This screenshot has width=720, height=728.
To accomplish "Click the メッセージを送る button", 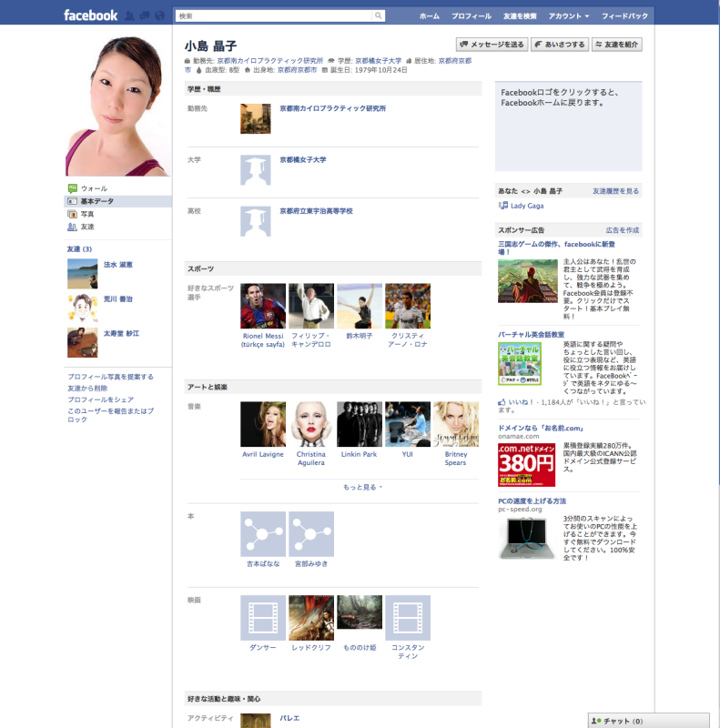I will pos(492,45).
